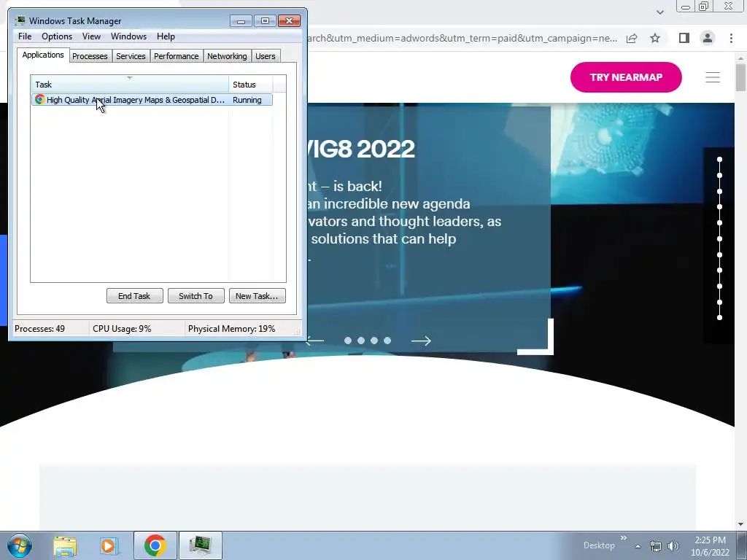Open the Chrome three-dot menu

click(731, 38)
